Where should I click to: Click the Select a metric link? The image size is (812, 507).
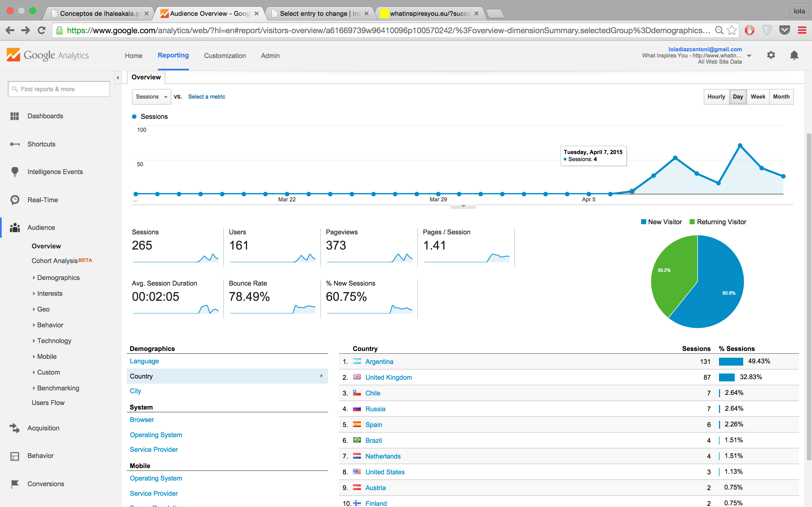(x=206, y=97)
